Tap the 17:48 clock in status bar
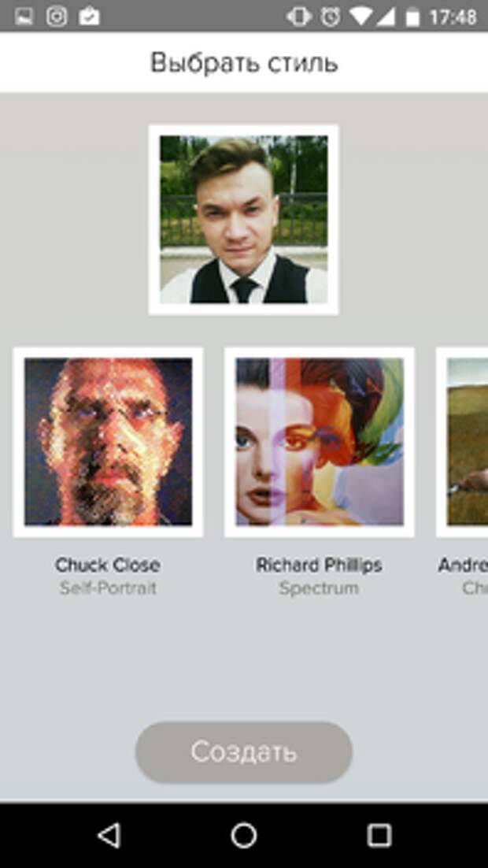This screenshot has width=488, height=868. click(x=453, y=17)
